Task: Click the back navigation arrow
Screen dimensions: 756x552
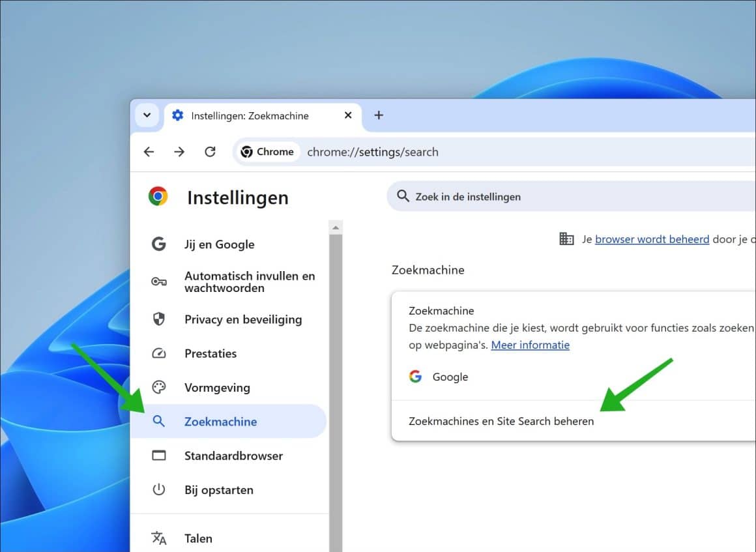Action: (149, 151)
